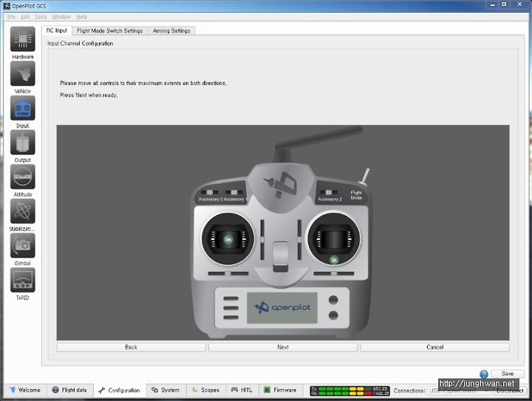Viewport: 532px width, 401px height.
Task: Click the Disconnect button
Action: tap(510, 391)
